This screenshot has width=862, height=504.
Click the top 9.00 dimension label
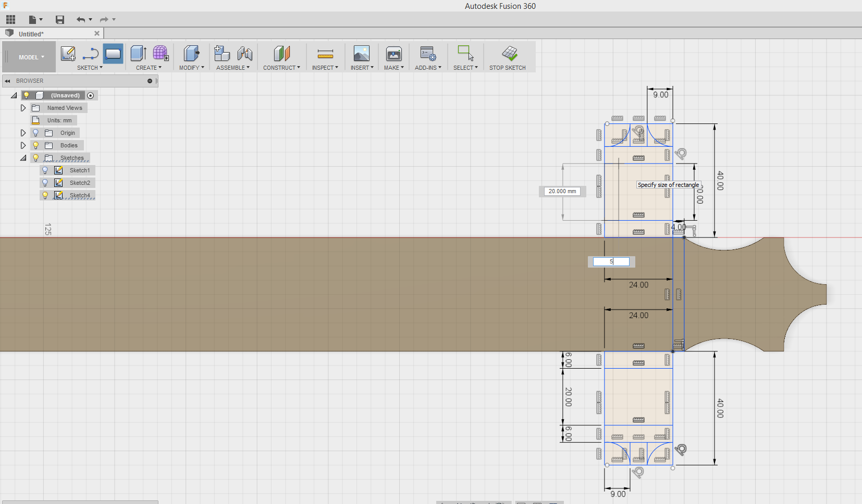coord(660,95)
